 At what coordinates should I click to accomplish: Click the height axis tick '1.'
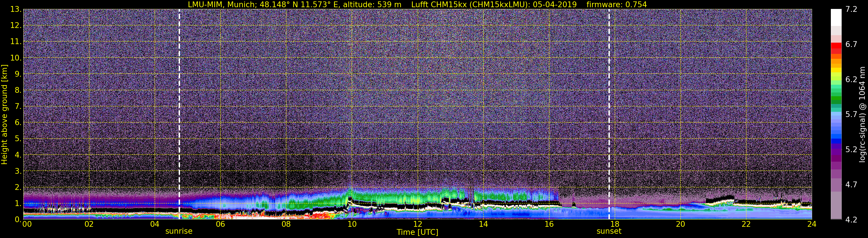click(x=18, y=203)
